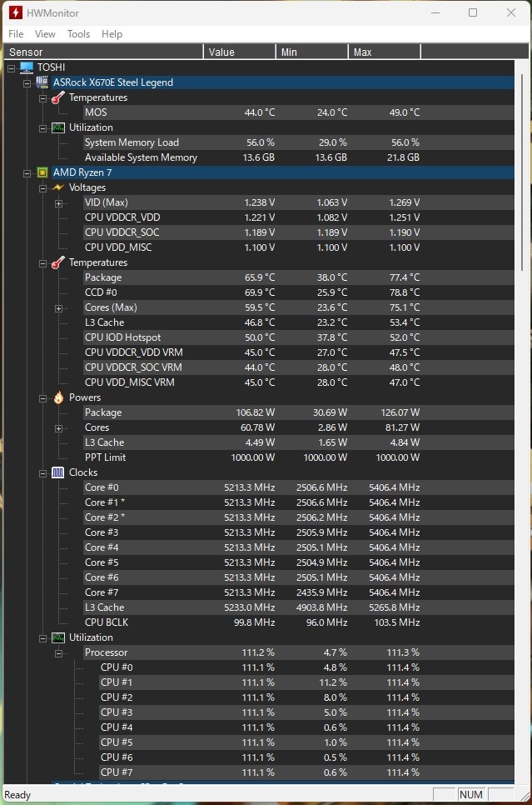532x805 pixels.
Task: Select the CPU VDDCR_SOC voltage row
Action: pyautogui.click(x=299, y=232)
